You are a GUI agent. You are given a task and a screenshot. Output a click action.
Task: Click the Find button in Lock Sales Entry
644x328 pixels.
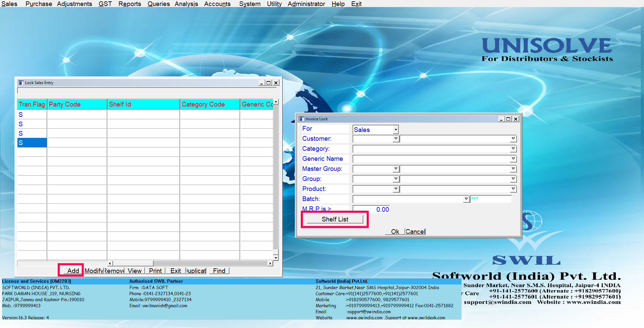click(219, 271)
